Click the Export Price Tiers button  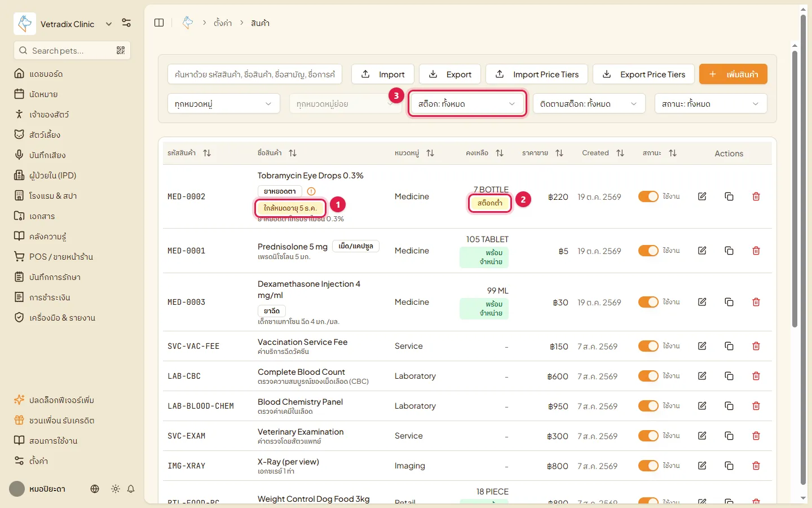(x=644, y=74)
